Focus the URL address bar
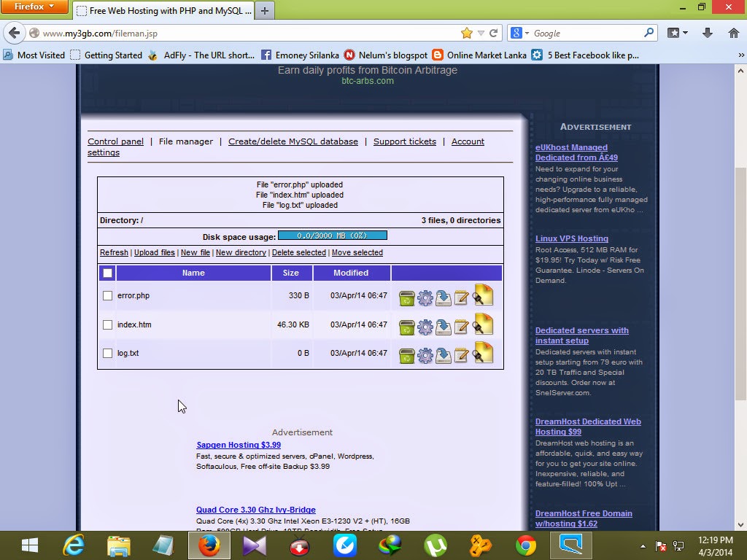 tap(248, 33)
